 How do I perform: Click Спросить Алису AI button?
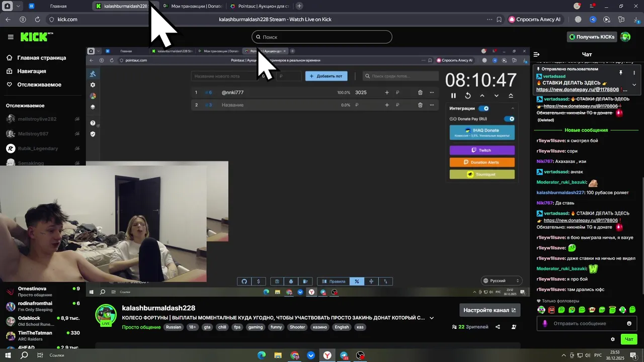(535, 19)
